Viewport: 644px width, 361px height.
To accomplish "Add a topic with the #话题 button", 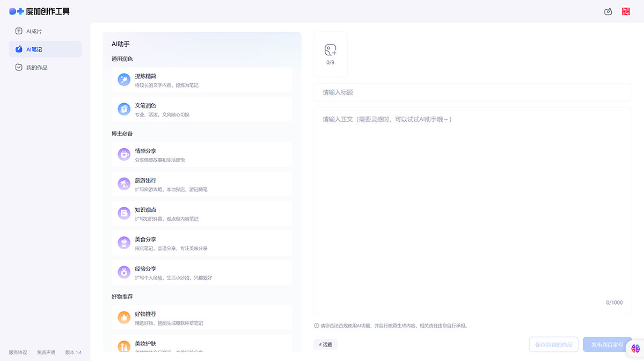I will click(326, 344).
